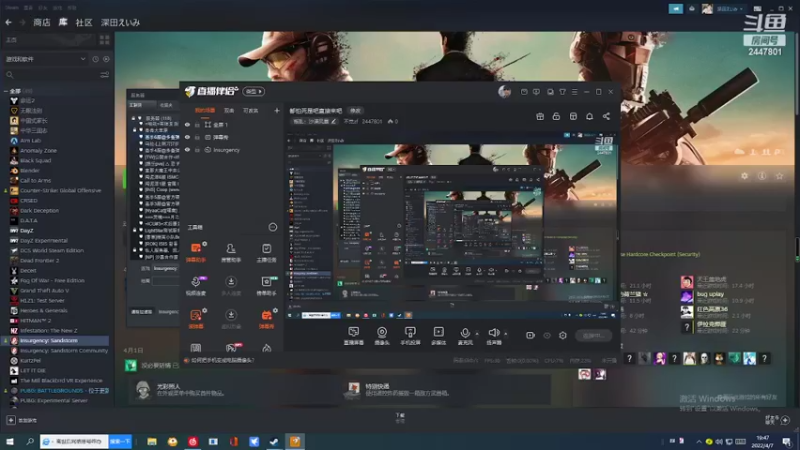
Task: Select the first scene tab in live companion
Action: click(x=205, y=110)
